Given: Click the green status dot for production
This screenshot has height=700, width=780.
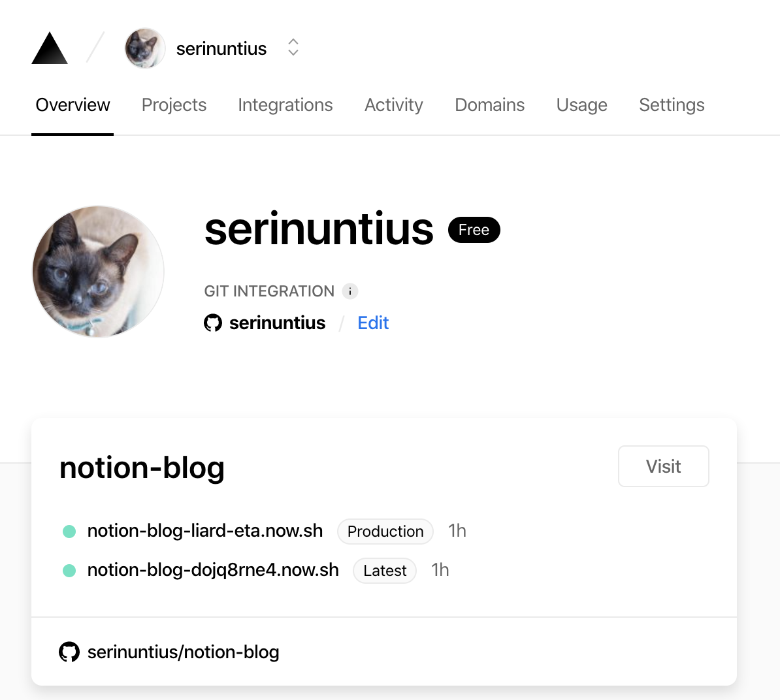Looking at the screenshot, I should pyautogui.click(x=69, y=532).
